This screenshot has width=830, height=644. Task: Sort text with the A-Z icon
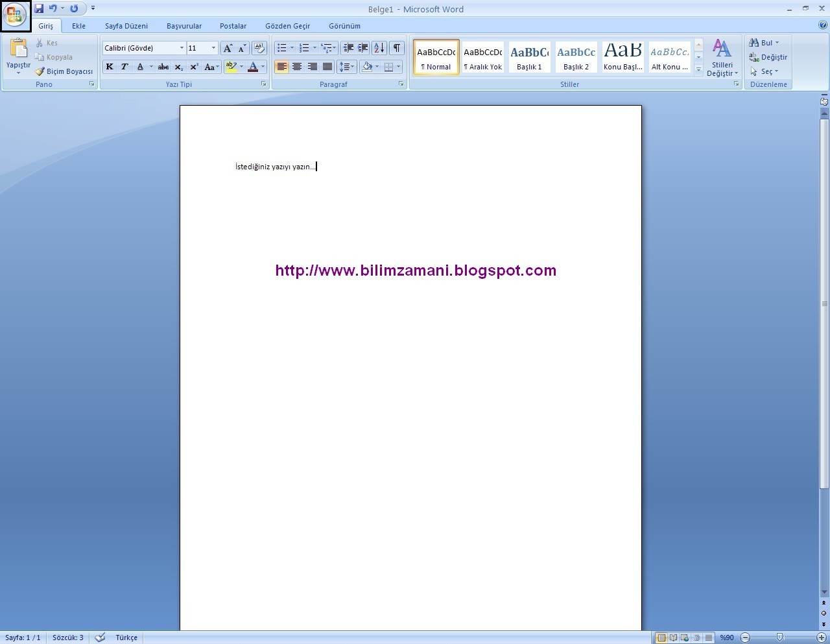[379, 48]
